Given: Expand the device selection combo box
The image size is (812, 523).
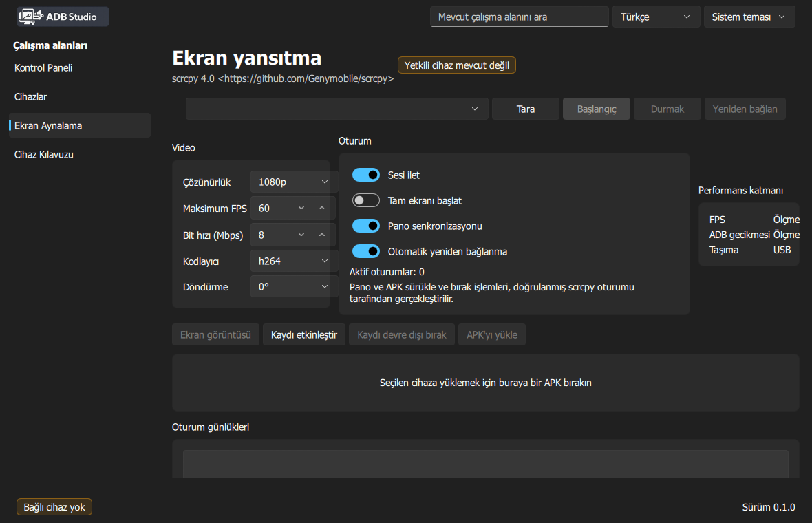Looking at the screenshot, I should point(336,109).
